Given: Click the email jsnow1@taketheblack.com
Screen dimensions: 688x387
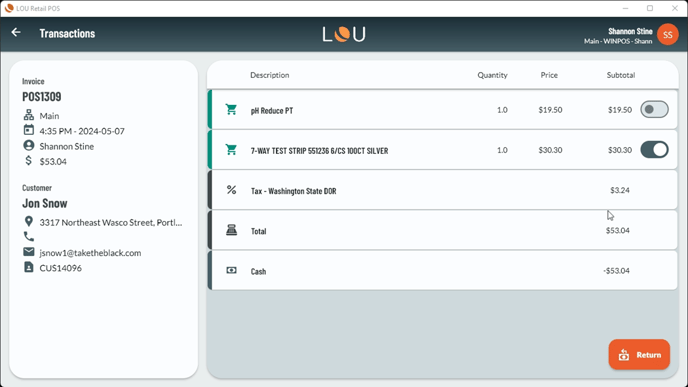Looking at the screenshot, I should coord(90,253).
